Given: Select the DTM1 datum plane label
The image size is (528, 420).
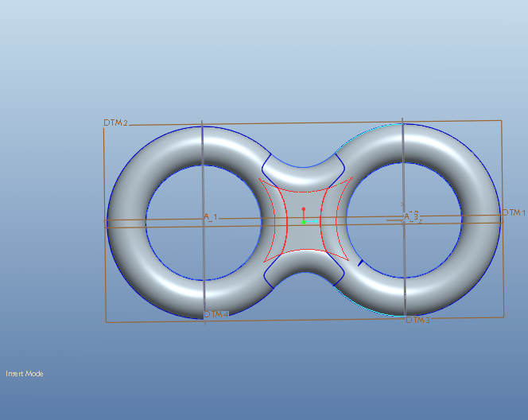Looking at the screenshot, I should click(514, 212).
